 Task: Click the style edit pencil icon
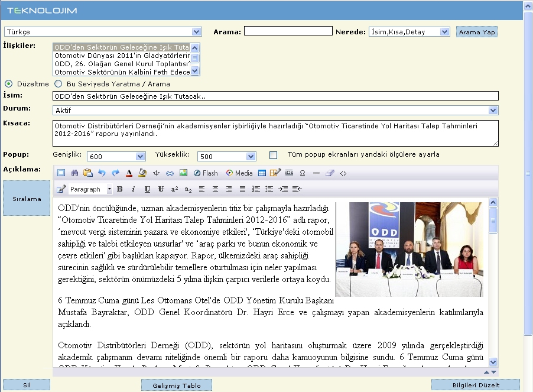pos(61,189)
